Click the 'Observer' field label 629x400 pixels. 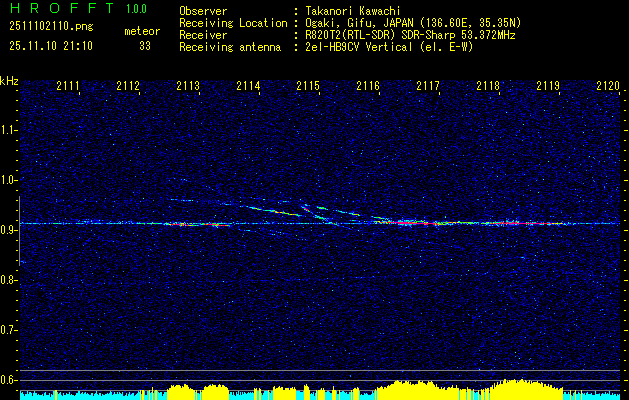(203, 11)
